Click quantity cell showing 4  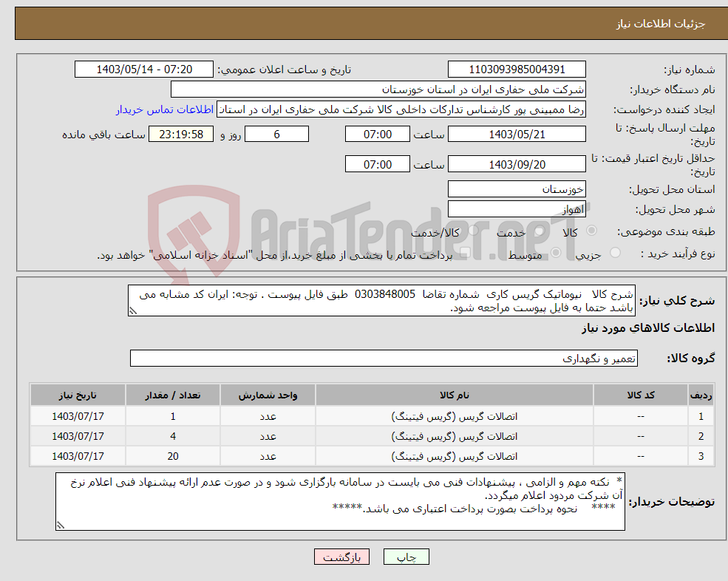click(x=173, y=437)
